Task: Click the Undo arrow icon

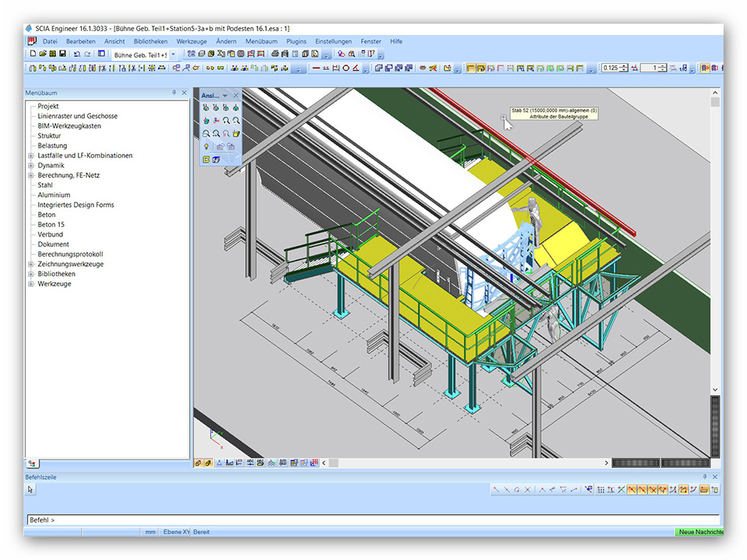Action: tap(76, 54)
